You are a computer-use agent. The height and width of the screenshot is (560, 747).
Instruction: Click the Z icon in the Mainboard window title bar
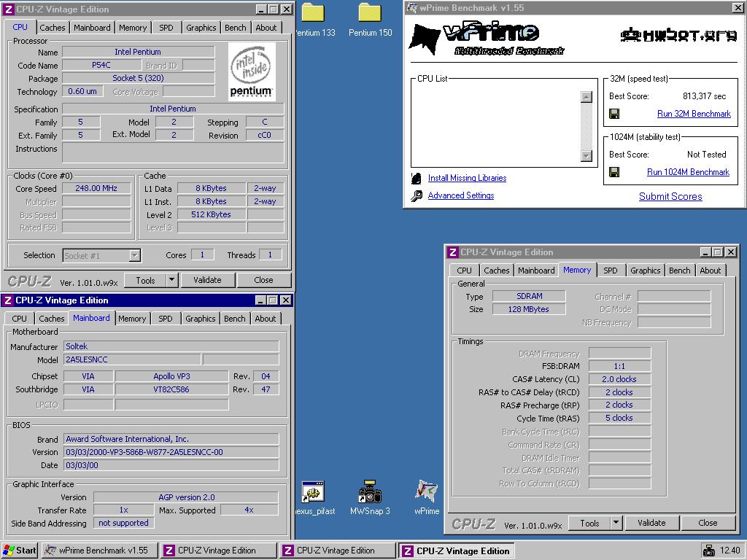click(7, 300)
